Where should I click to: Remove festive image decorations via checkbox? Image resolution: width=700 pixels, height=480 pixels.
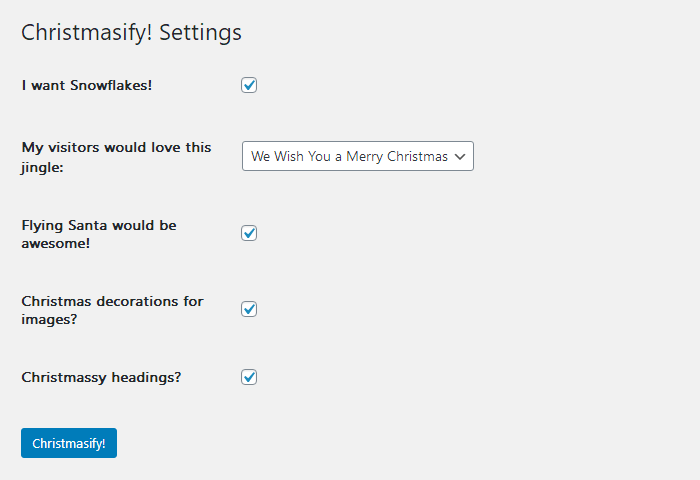pos(250,309)
